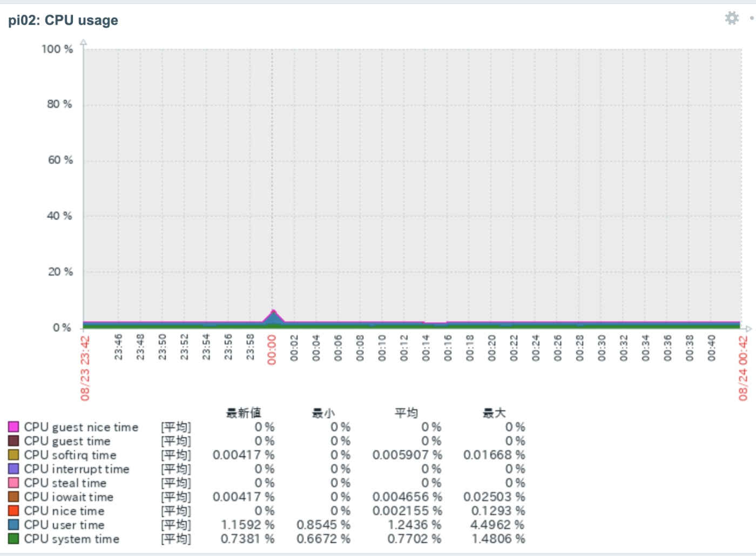Screen dimensions: 756x556
Task: Click the 0.1293 % maximum nice time value
Action: click(x=498, y=511)
